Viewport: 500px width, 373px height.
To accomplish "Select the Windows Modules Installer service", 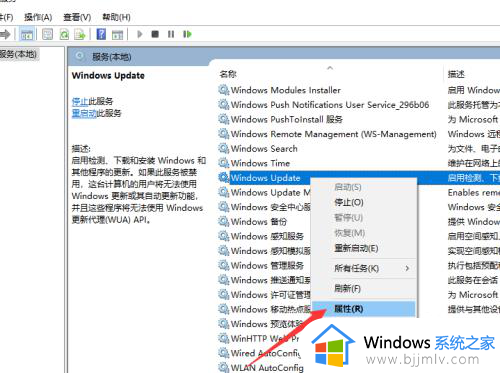I will [286, 90].
